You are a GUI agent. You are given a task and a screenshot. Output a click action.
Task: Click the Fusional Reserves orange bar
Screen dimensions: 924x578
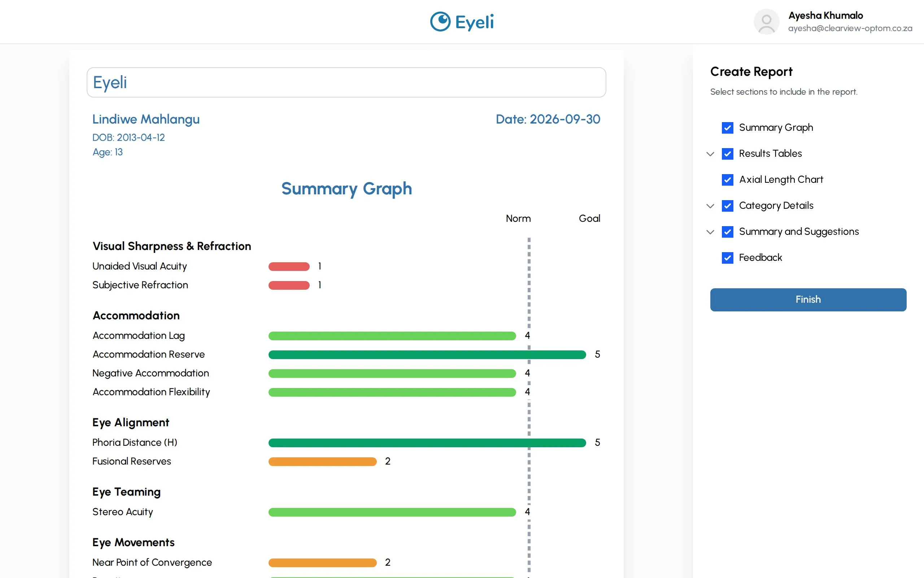point(322,461)
